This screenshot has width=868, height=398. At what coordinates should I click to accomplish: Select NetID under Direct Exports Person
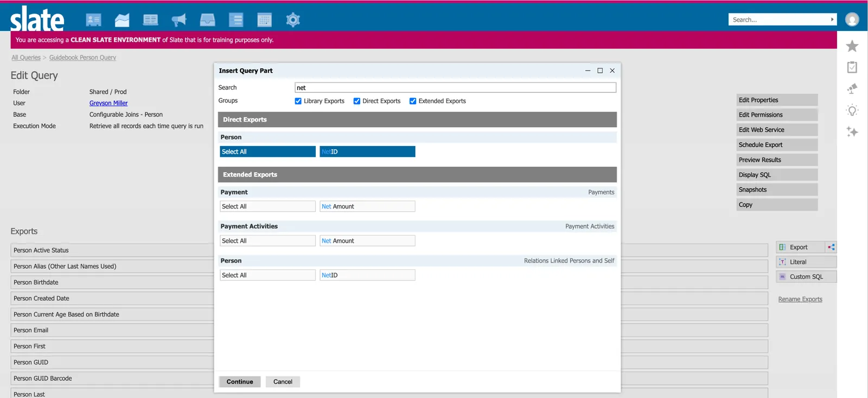pos(367,151)
